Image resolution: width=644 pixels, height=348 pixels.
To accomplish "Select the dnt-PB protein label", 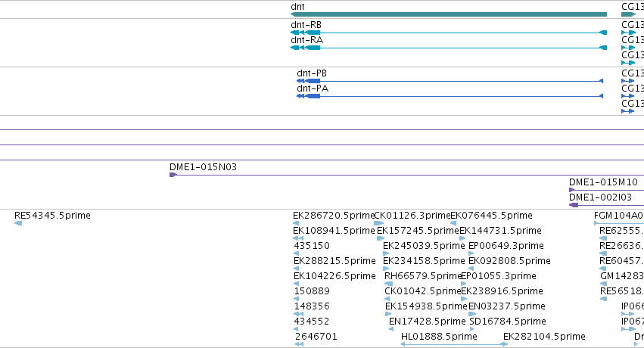I will pos(312,73).
